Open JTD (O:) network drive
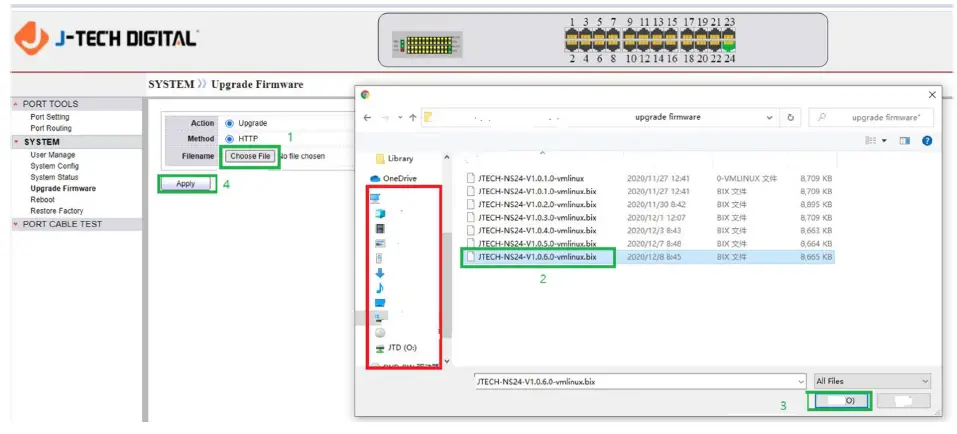Image resolution: width=957 pixels, height=434 pixels. [396, 348]
